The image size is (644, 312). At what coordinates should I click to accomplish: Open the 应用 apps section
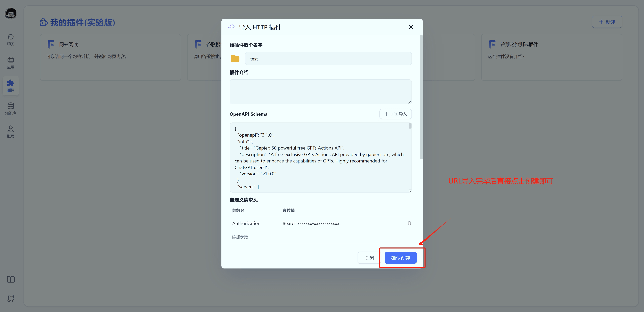coord(11,63)
